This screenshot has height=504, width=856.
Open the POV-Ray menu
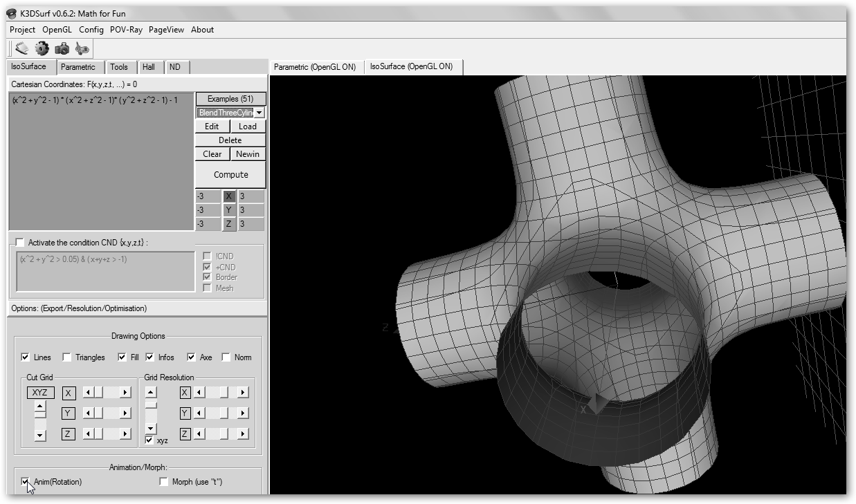tap(126, 30)
